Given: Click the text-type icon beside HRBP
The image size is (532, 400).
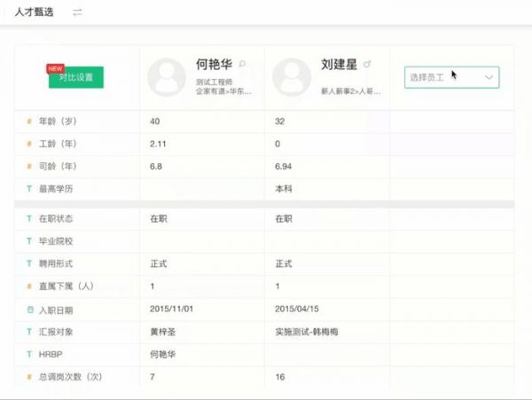Looking at the screenshot, I should click(29, 356).
